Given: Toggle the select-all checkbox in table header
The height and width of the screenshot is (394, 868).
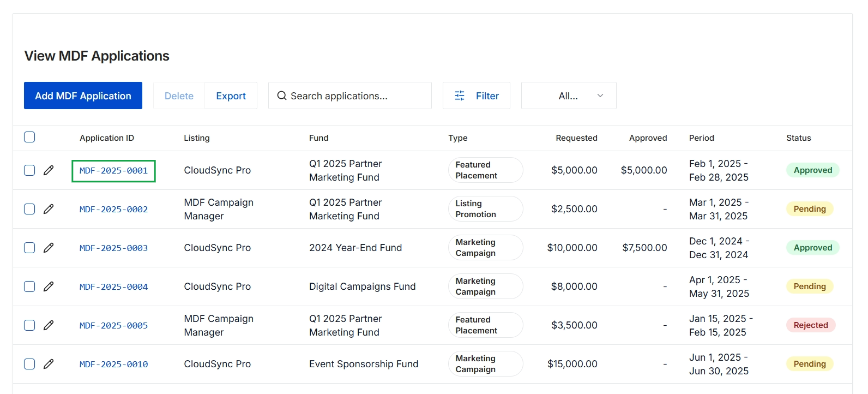Looking at the screenshot, I should pos(29,137).
